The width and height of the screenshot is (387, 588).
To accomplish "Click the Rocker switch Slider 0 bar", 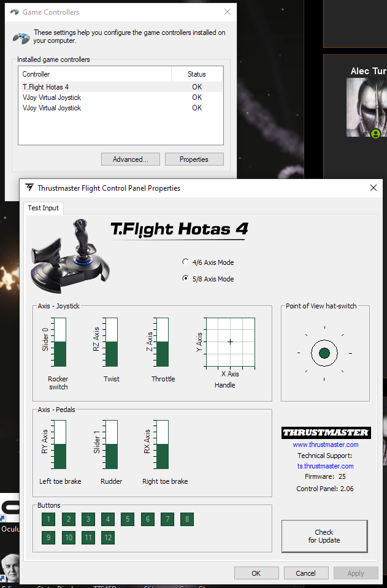I will coord(60,342).
